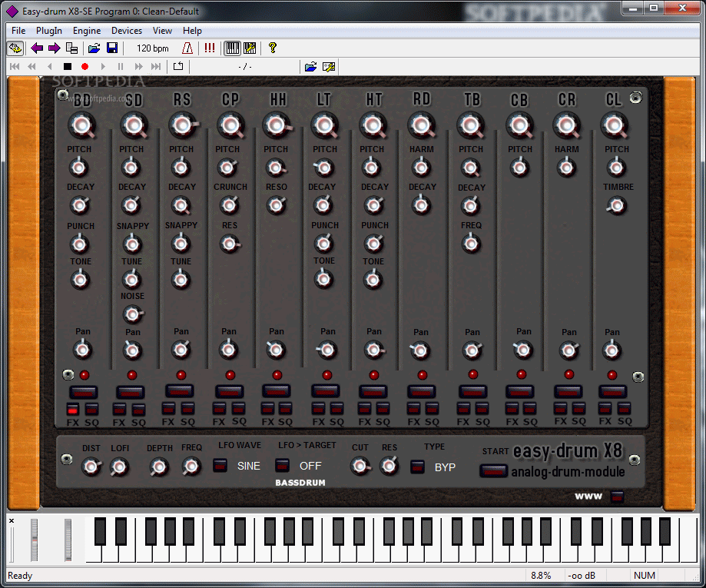The width and height of the screenshot is (706, 588).
Task: Stop playback with black square button
Action: tap(68, 67)
